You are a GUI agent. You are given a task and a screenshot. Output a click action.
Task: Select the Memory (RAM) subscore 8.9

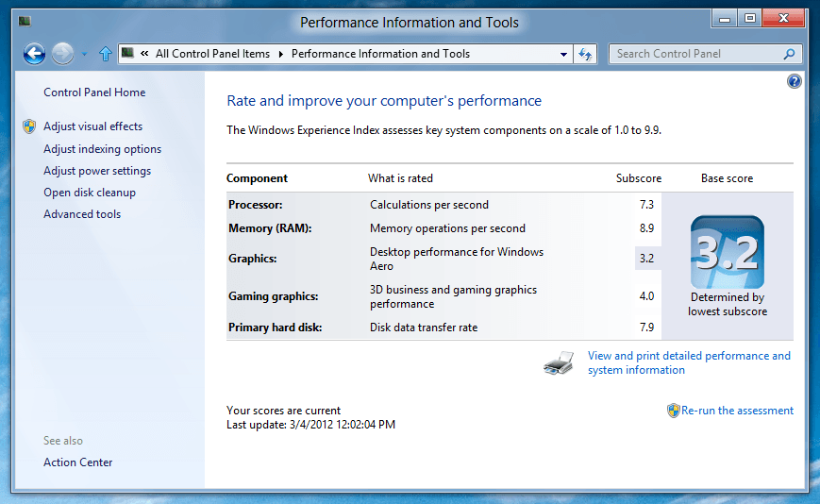pyautogui.click(x=646, y=228)
